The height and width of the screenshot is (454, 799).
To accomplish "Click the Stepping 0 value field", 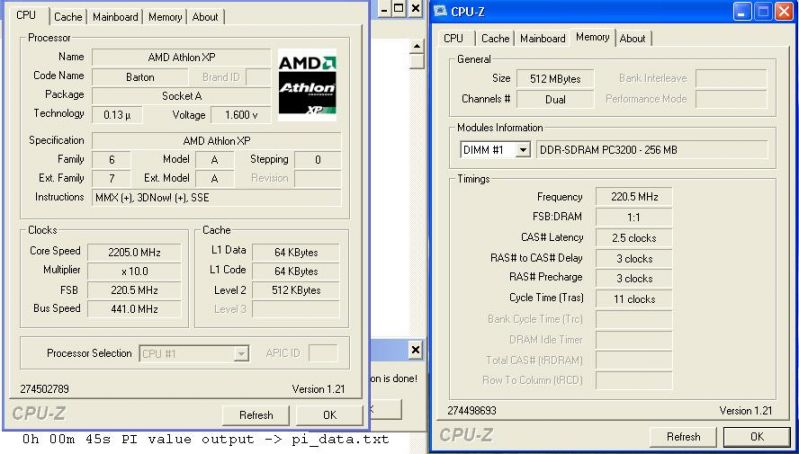I will (318, 160).
